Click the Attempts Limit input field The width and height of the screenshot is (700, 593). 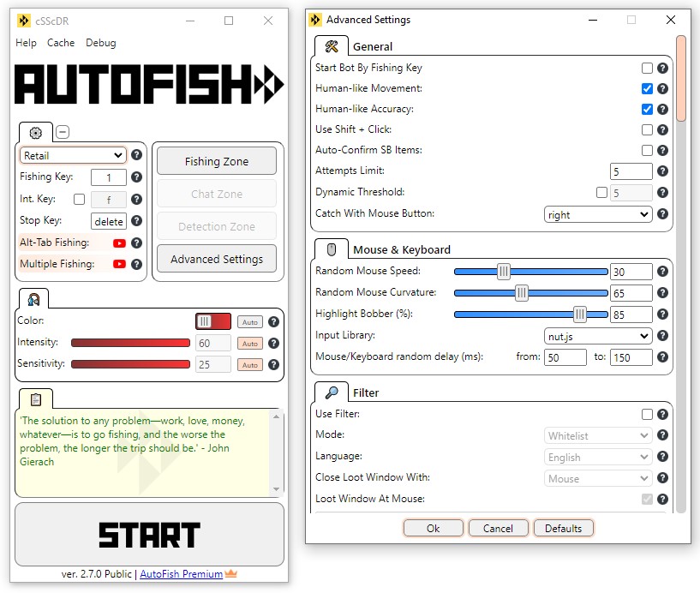pos(631,171)
